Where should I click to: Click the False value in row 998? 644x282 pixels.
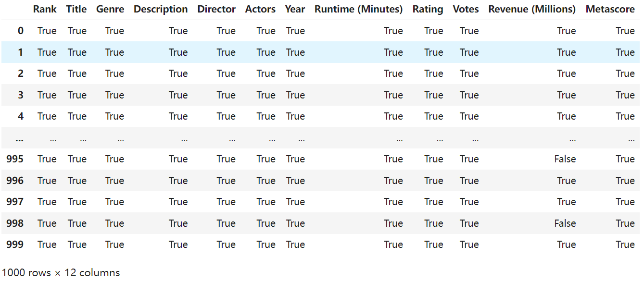[x=565, y=223]
